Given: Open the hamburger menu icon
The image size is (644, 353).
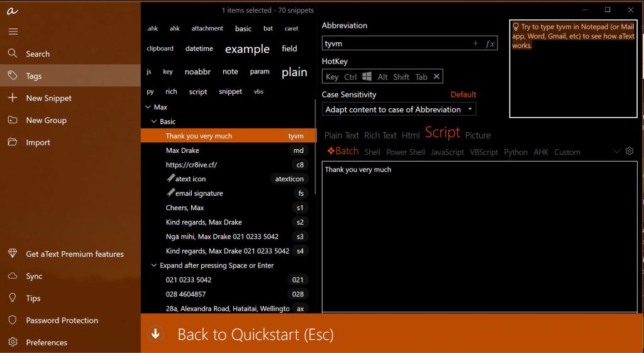Looking at the screenshot, I should coord(13,31).
